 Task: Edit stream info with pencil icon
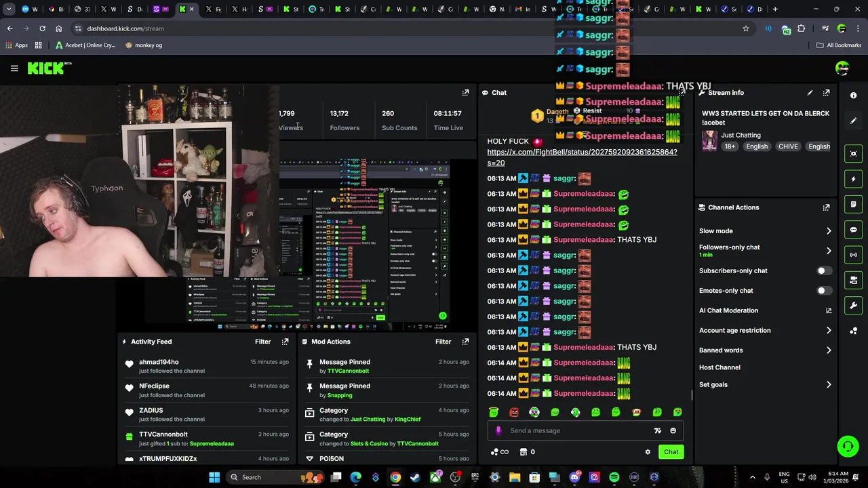point(810,93)
